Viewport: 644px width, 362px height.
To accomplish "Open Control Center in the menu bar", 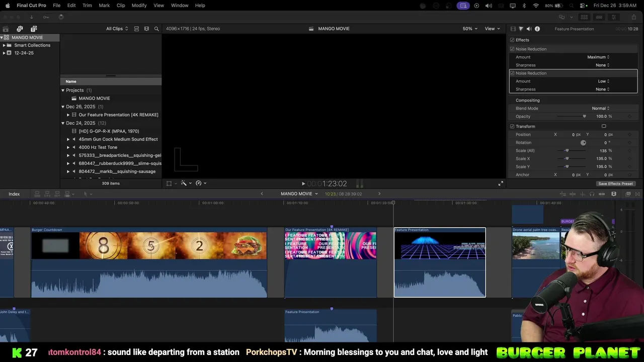I will tap(582, 6).
